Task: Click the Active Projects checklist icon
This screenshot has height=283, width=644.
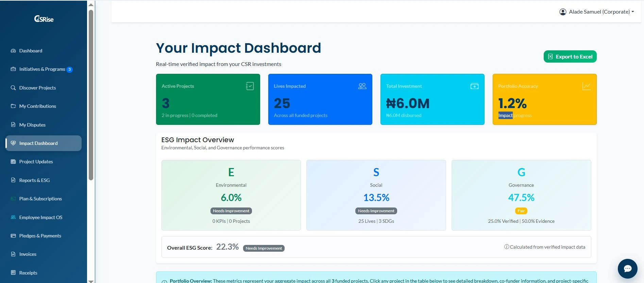Action: pos(250,86)
